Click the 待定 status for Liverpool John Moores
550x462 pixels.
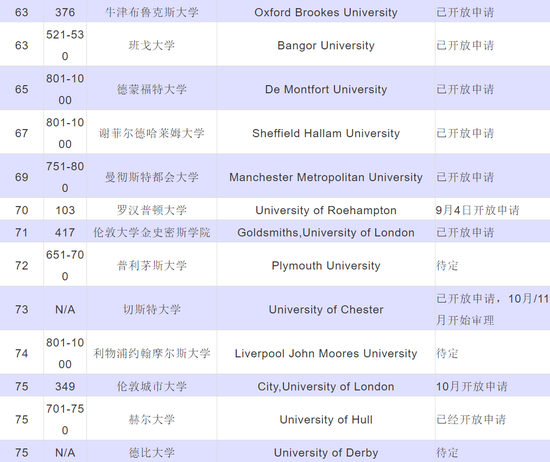click(447, 353)
